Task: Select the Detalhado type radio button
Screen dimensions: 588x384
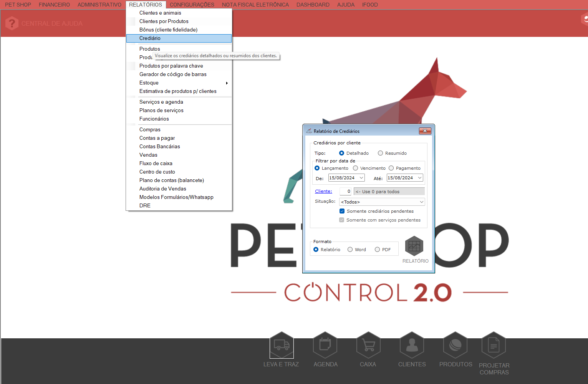Action: pos(341,153)
